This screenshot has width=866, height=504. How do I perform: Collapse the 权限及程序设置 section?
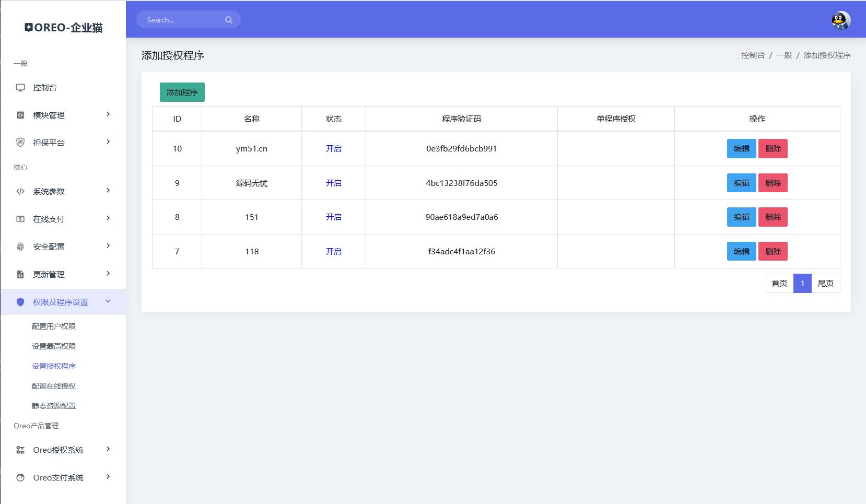(109, 301)
